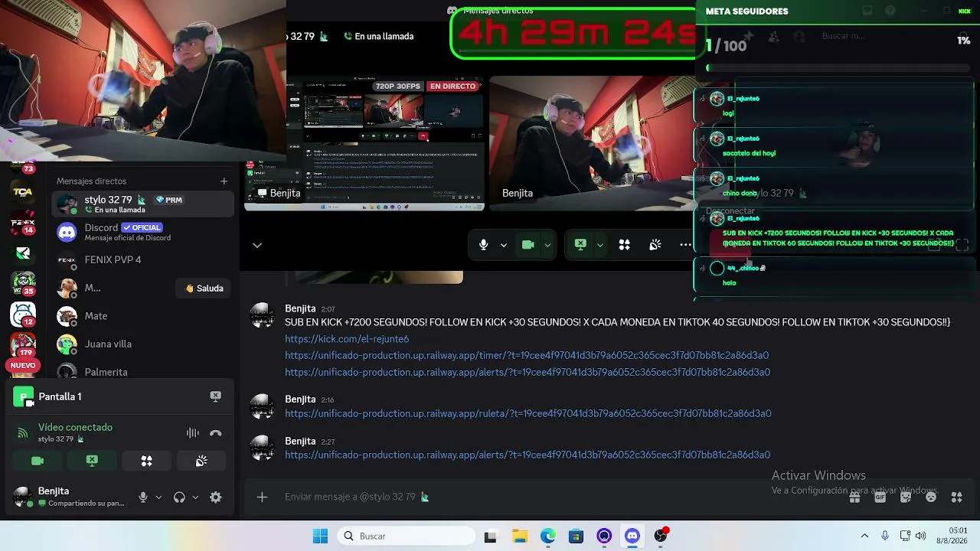Open the sticker picker
980x551 pixels.
pyautogui.click(x=906, y=497)
